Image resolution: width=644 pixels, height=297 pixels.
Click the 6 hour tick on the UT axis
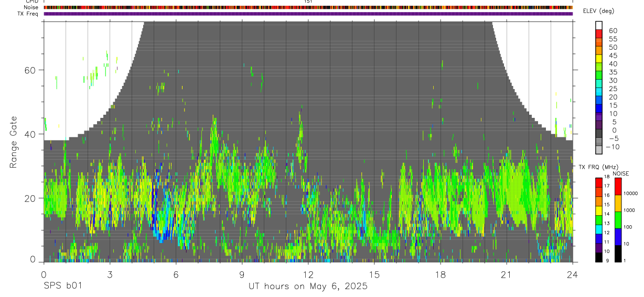176,274
